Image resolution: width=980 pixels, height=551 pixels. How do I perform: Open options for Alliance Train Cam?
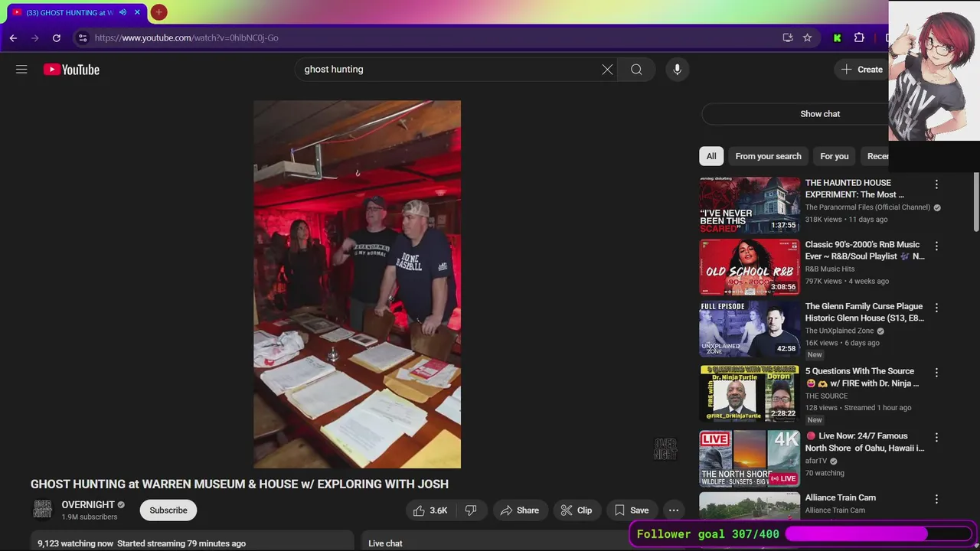point(936,499)
